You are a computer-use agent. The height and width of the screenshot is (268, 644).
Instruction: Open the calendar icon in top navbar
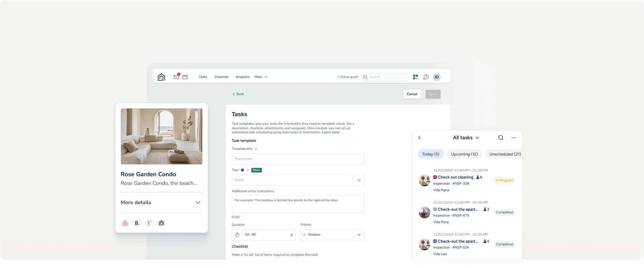coord(185,77)
